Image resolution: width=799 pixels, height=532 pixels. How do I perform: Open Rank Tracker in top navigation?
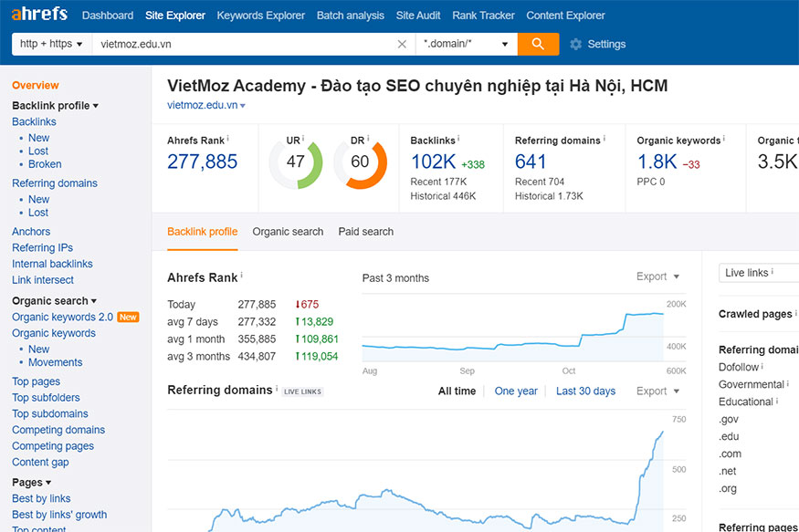(x=484, y=16)
